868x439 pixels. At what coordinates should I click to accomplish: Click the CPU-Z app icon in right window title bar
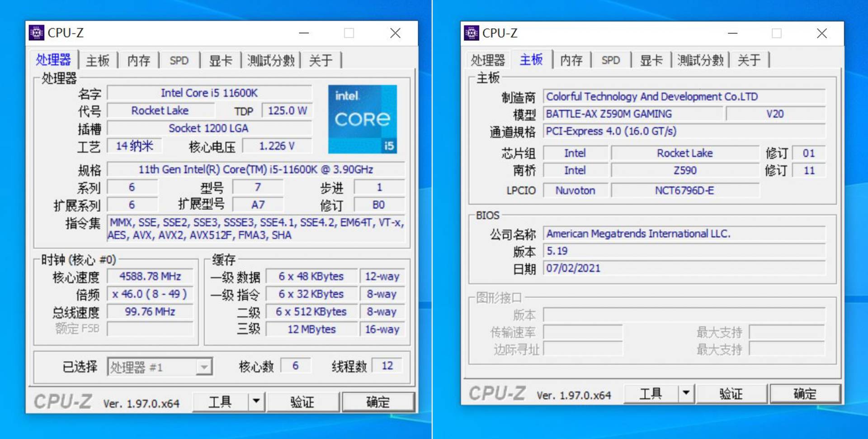472,33
